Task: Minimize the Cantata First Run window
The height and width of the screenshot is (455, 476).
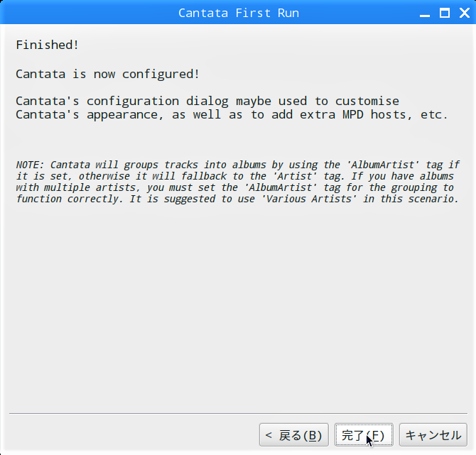Action: (x=425, y=13)
